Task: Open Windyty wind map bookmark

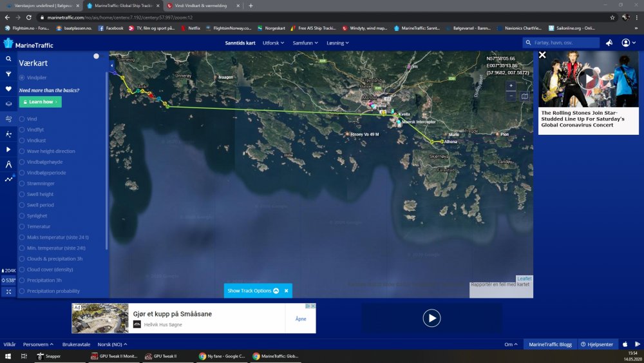Action: [365, 28]
